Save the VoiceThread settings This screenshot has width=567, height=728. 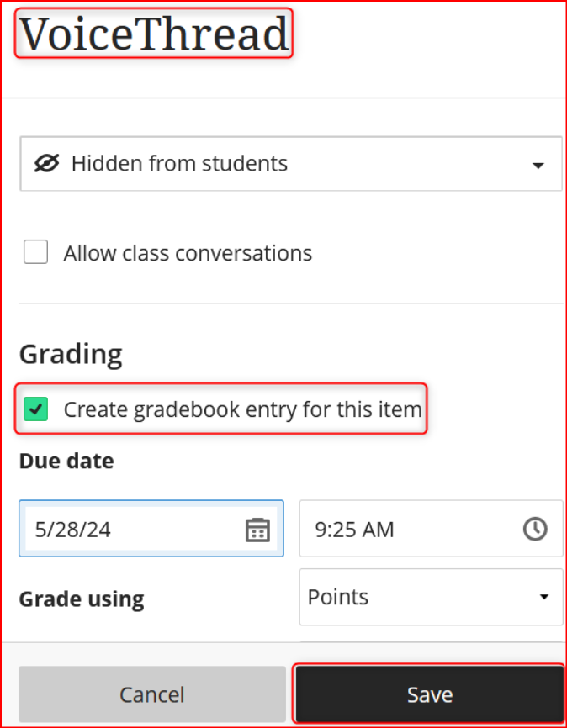click(430, 694)
